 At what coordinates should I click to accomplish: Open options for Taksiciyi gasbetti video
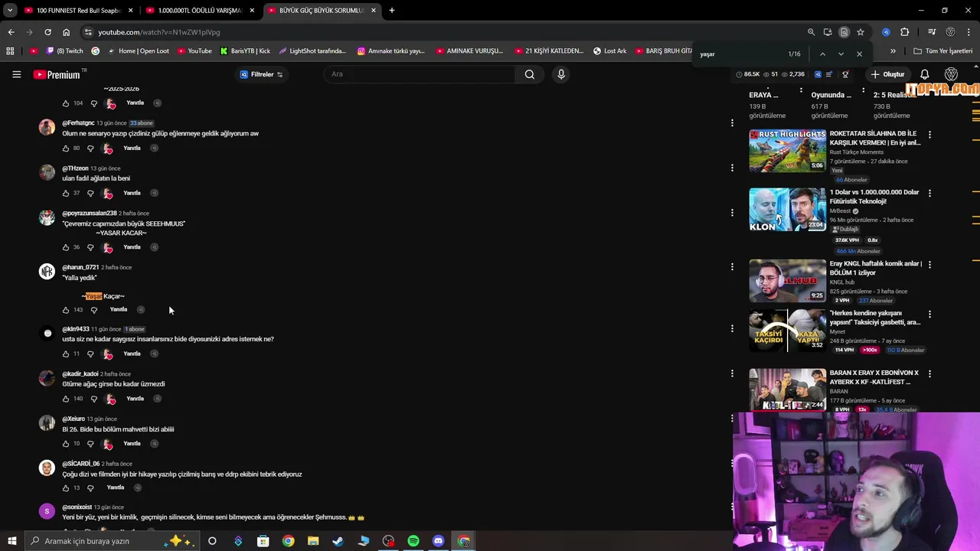(x=929, y=314)
